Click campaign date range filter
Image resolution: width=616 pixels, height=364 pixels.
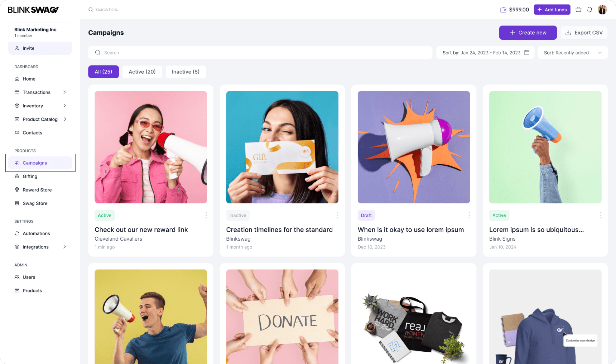tap(485, 52)
